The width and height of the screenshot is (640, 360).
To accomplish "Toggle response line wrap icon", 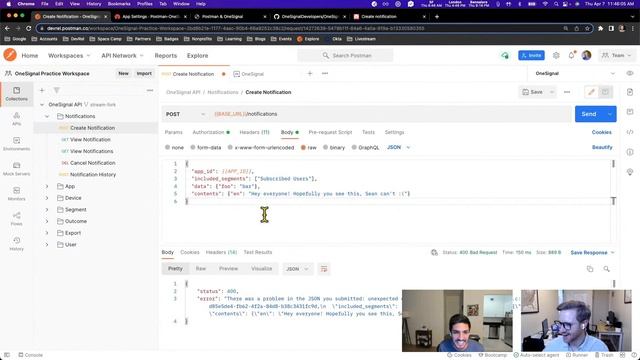I will [324, 269].
